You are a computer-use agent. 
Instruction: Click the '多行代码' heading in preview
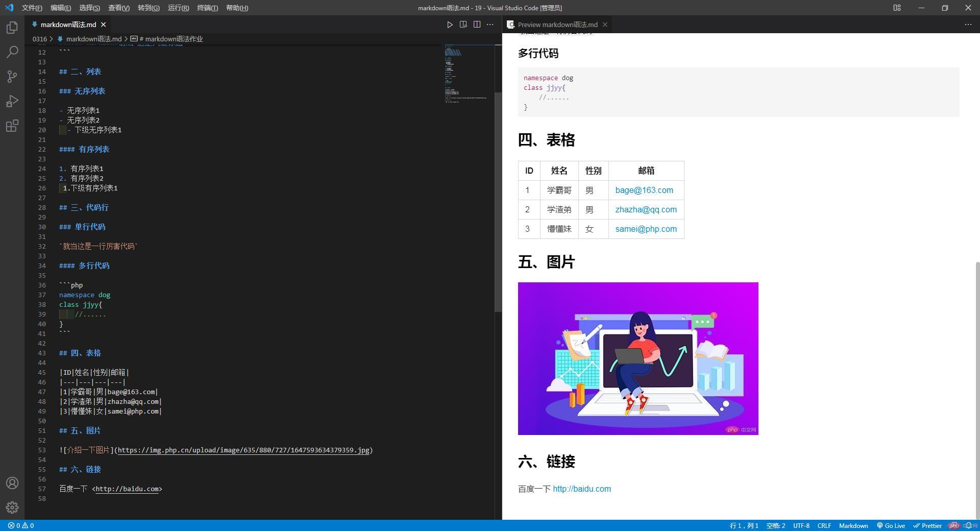tap(538, 53)
